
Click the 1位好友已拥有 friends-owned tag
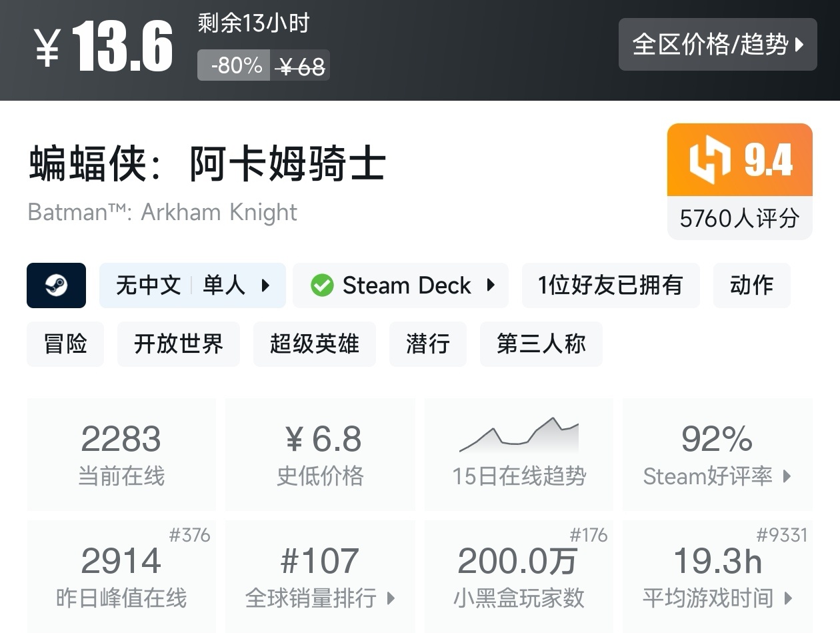point(610,285)
